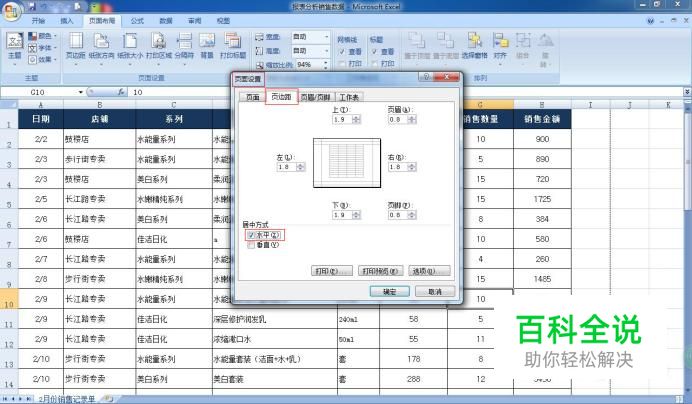Image resolution: width=692 pixels, height=404 pixels.
Task: Adjust the 左 left margin spinner
Action: 301,167
